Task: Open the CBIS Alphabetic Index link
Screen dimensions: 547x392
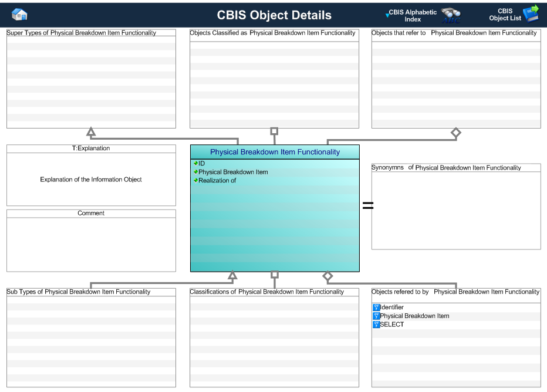Action: click(413, 15)
